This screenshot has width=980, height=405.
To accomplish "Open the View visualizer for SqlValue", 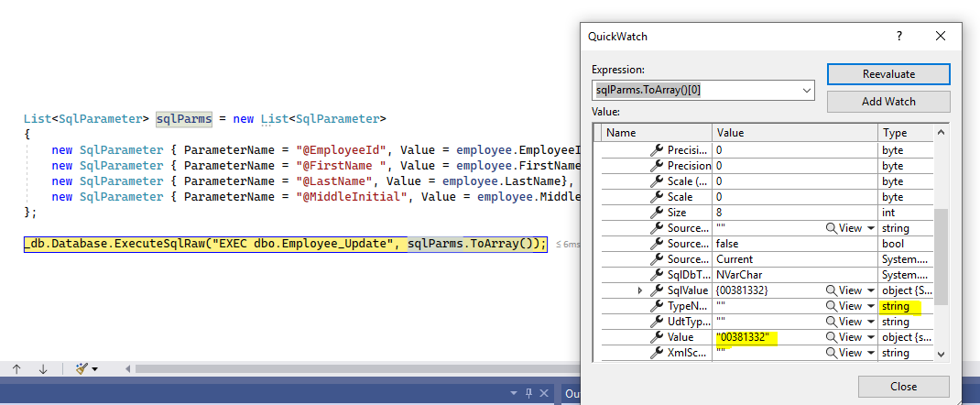I will (845, 290).
